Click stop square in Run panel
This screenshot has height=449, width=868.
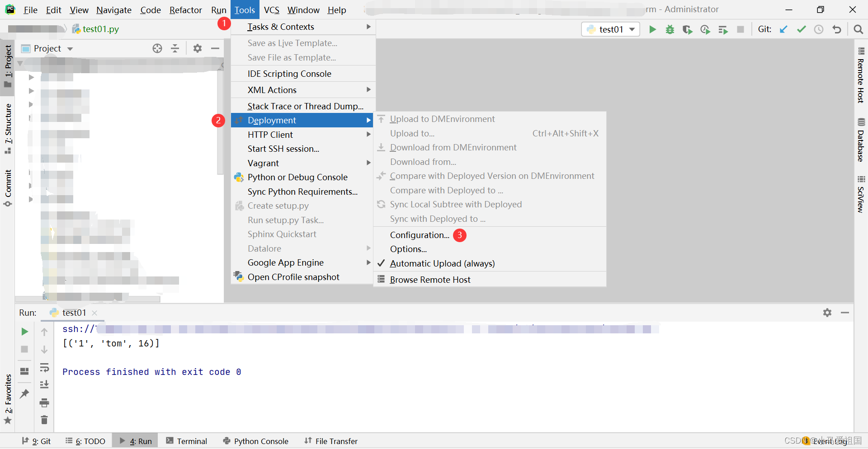[24, 349]
